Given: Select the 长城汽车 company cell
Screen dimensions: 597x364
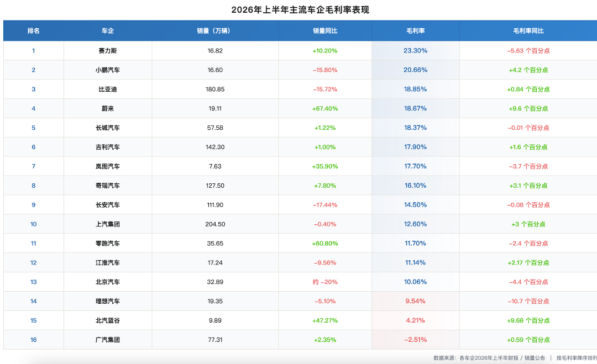Looking at the screenshot, I should 108,128.
